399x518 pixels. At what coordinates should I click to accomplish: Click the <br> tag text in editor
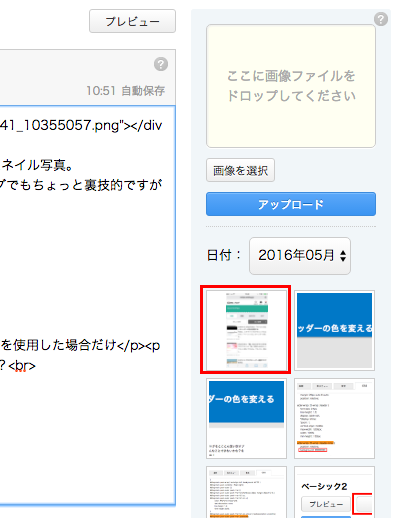coord(22,366)
